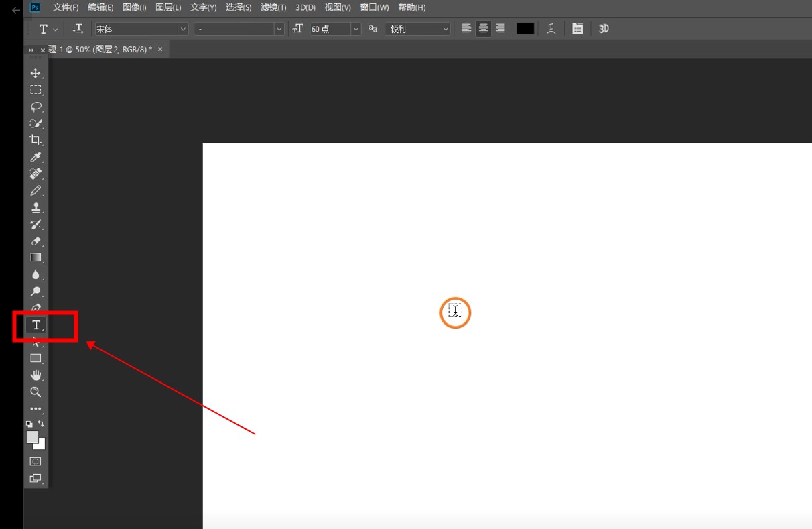Set left text alignment
The image size is (812, 529).
(466, 29)
